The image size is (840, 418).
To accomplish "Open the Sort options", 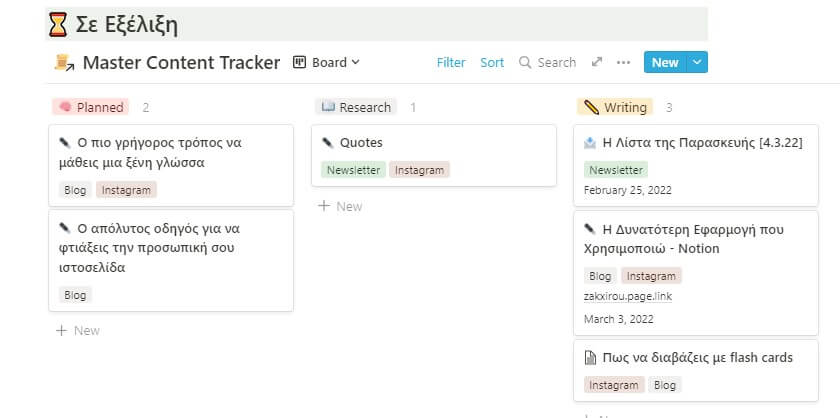I will pyautogui.click(x=492, y=63).
